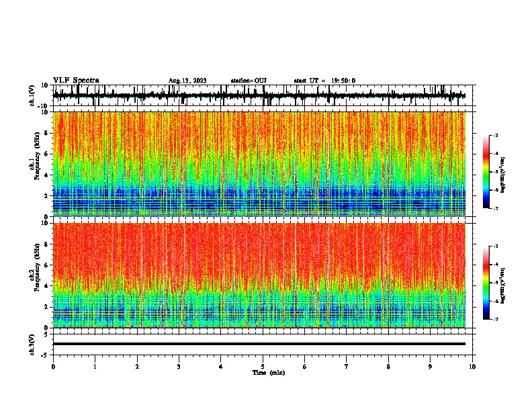The height and width of the screenshot is (411, 532).
Task: Click time axis tick label "6"
Action: point(305,367)
